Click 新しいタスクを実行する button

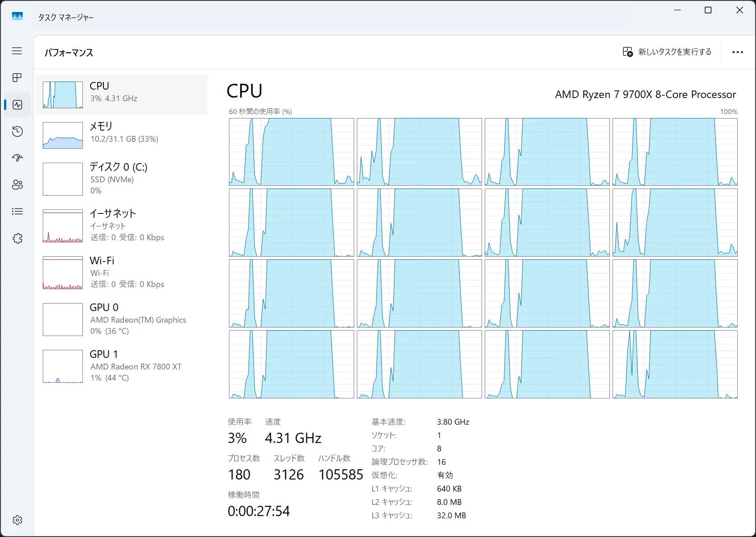[x=667, y=52]
